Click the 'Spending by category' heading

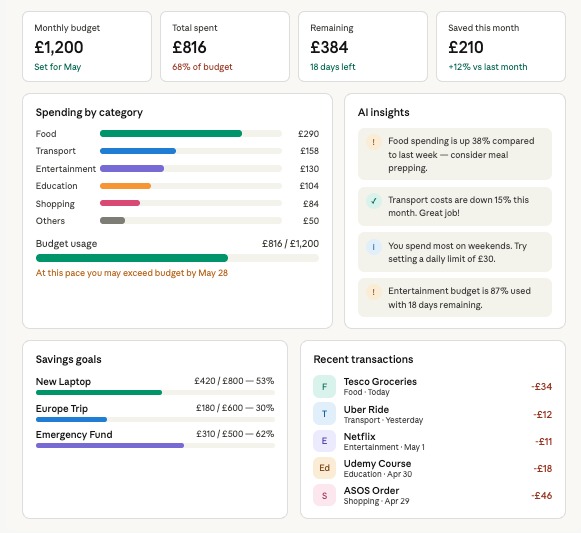89,112
